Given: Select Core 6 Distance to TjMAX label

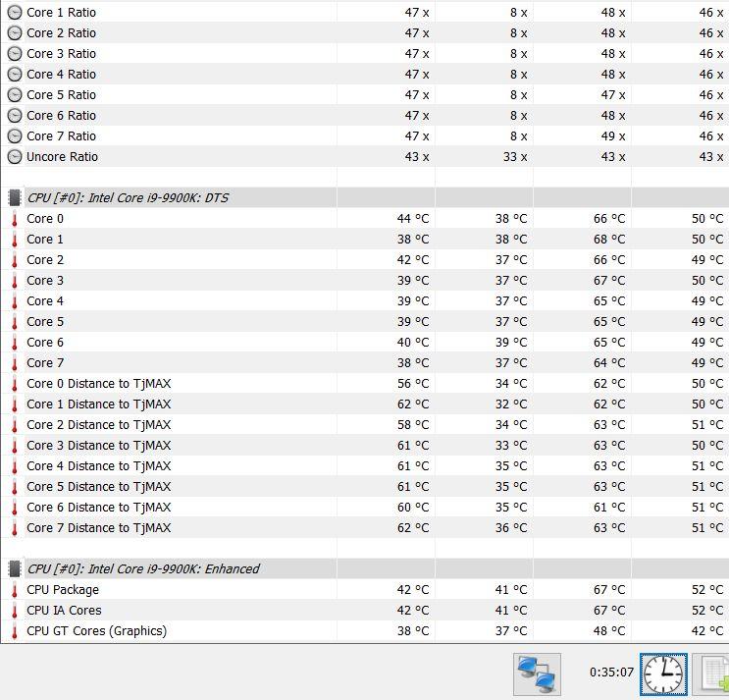Looking at the screenshot, I should pyautogui.click(x=99, y=508).
